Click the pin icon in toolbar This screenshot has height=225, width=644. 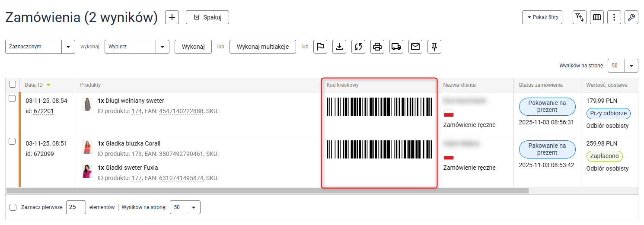434,47
